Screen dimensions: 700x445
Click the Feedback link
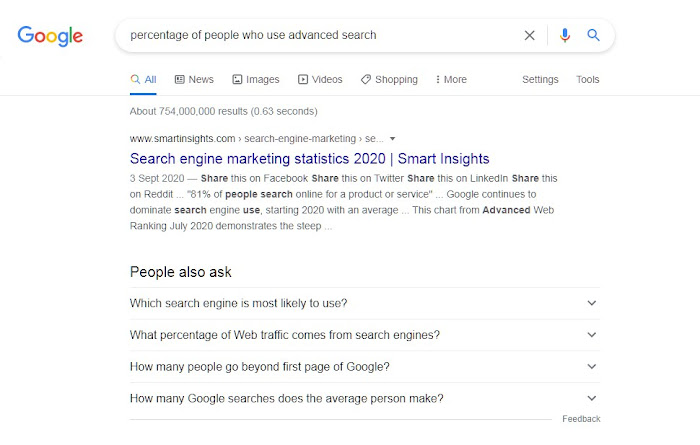tap(581, 419)
